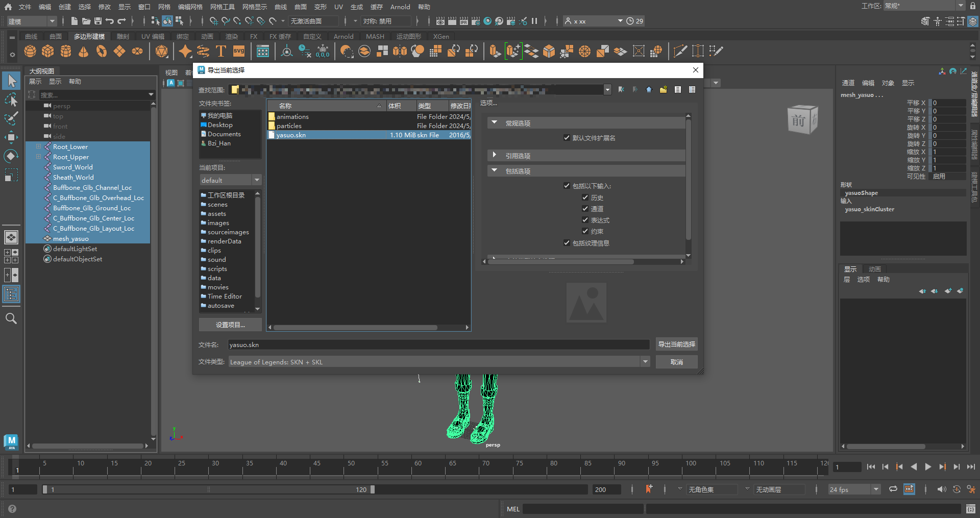Select Desktop bookmark in export dialog

[x=220, y=125]
